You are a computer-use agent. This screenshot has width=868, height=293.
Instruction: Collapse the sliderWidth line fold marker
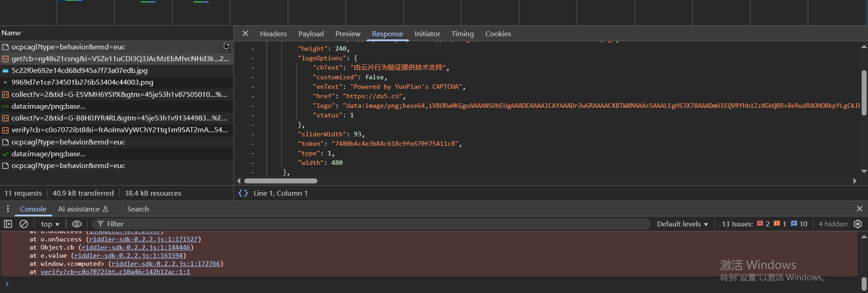click(x=253, y=134)
